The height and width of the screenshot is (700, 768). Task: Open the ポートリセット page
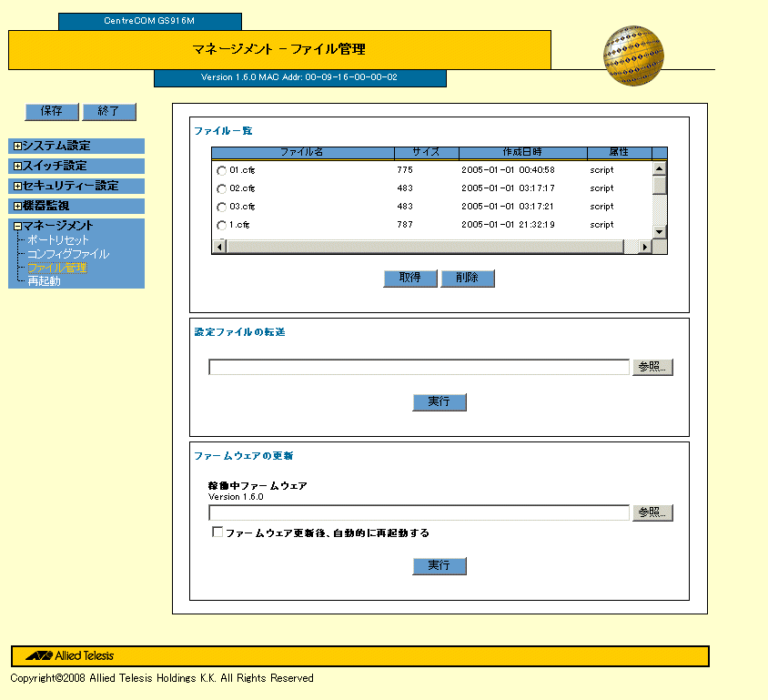pos(58,240)
